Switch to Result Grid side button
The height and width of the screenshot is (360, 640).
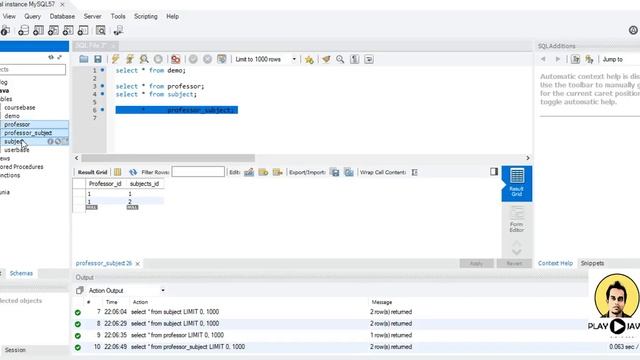517,183
